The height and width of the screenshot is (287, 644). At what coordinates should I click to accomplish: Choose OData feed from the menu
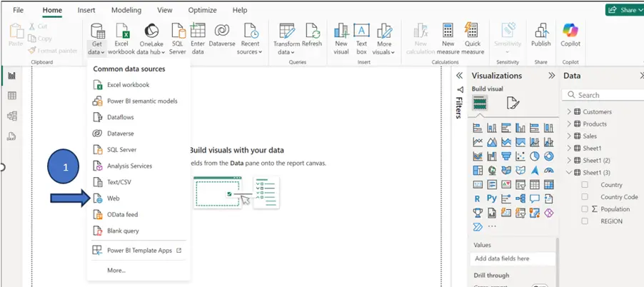click(137, 214)
